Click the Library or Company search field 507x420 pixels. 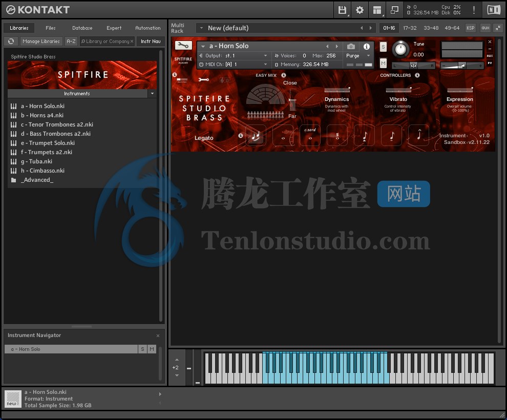tap(107, 41)
